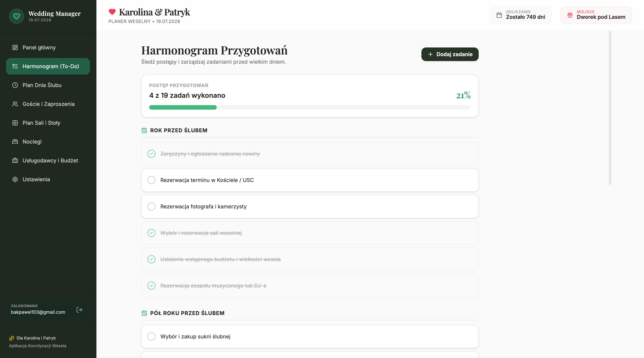Screen dimensions: 644x358
Task: Go to Goście i Zaproszenia section
Action: [48, 104]
